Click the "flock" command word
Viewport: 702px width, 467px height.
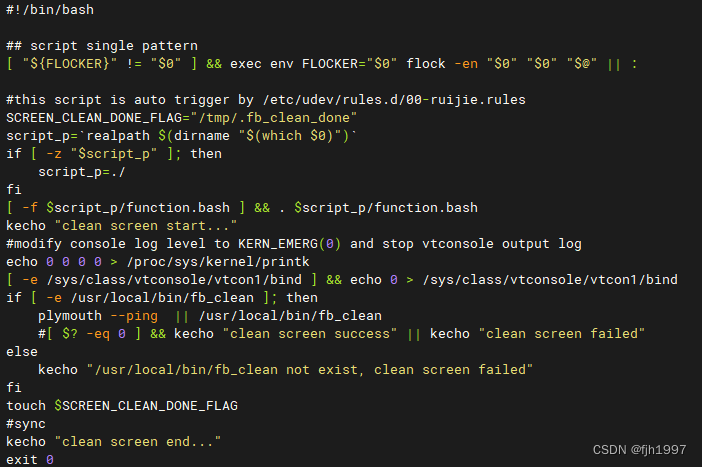427,63
